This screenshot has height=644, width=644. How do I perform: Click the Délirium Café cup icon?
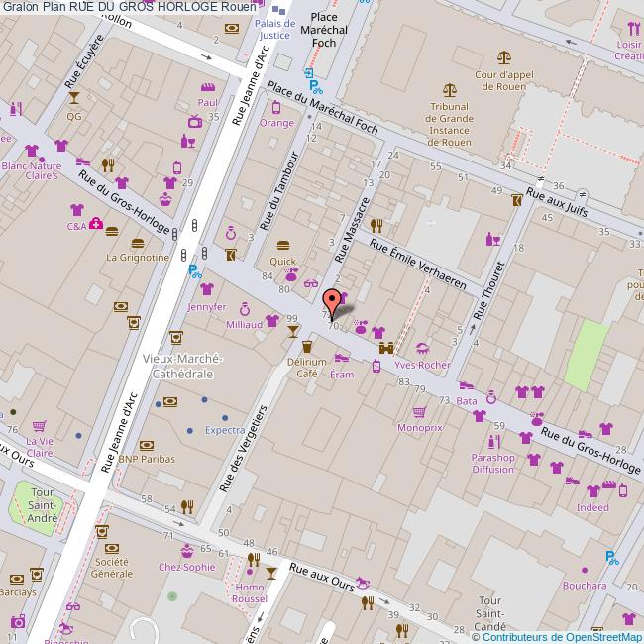(307, 347)
